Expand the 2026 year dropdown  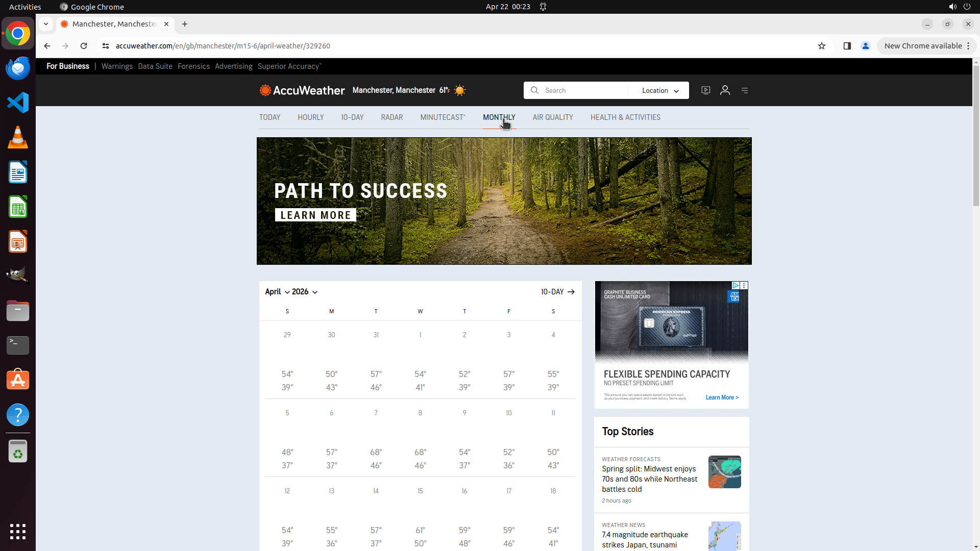(x=305, y=292)
